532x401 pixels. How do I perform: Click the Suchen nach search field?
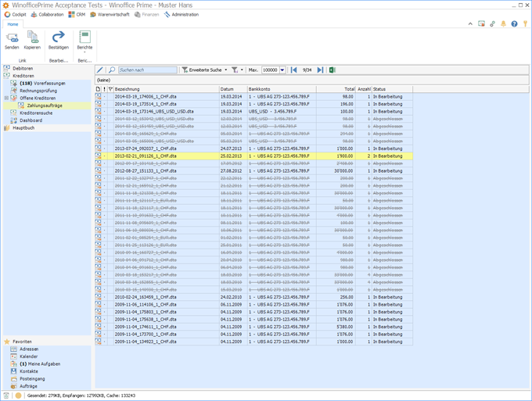(x=148, y=70)
